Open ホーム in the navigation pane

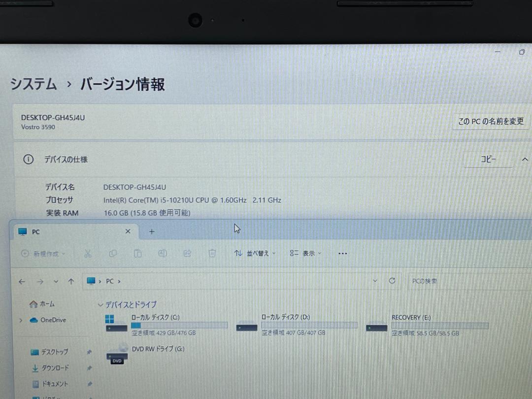pos(42,304)
